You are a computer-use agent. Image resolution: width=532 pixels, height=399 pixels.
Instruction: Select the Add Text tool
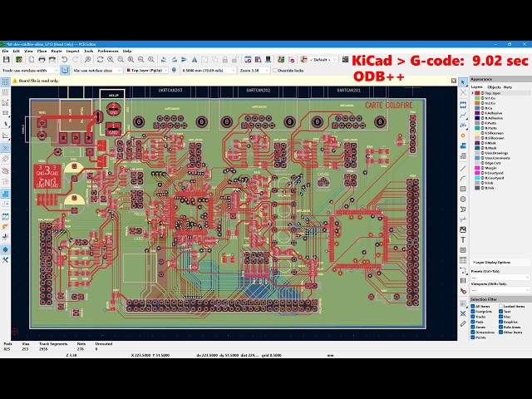pyautogui.click(x=463, y=240)
